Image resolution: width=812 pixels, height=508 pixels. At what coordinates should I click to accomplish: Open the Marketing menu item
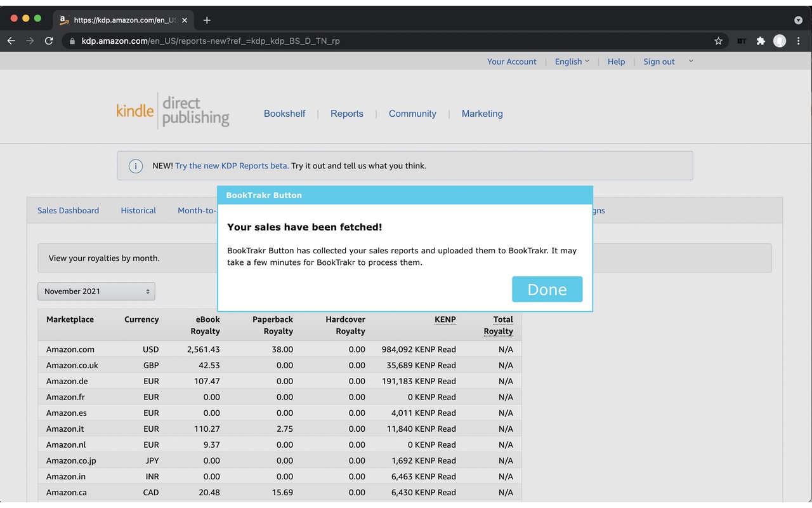[x=482, y=114]
